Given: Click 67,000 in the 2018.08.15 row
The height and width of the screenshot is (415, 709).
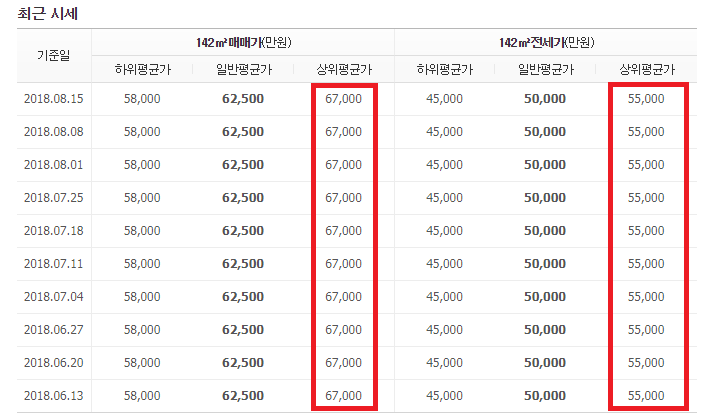Looking at the screenshot, I should (344, 99).
